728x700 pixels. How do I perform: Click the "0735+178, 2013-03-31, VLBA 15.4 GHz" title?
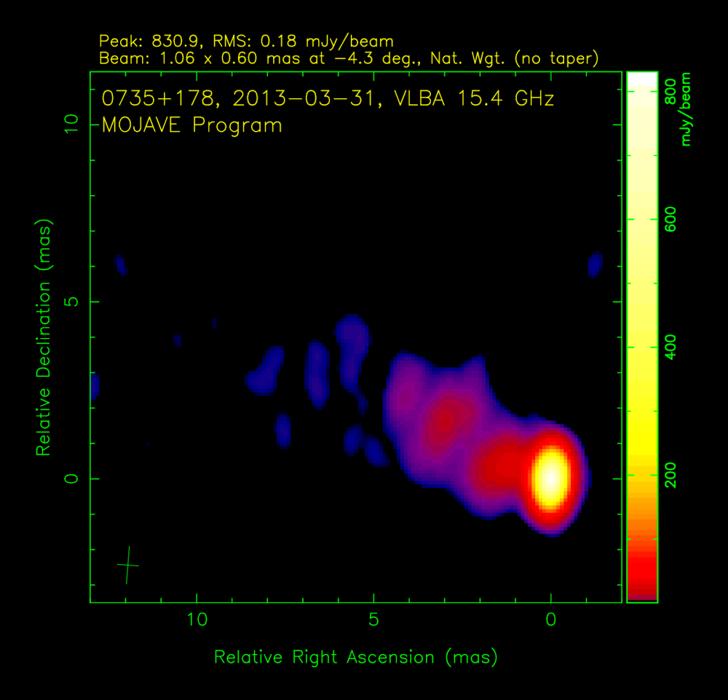[328, 98]
